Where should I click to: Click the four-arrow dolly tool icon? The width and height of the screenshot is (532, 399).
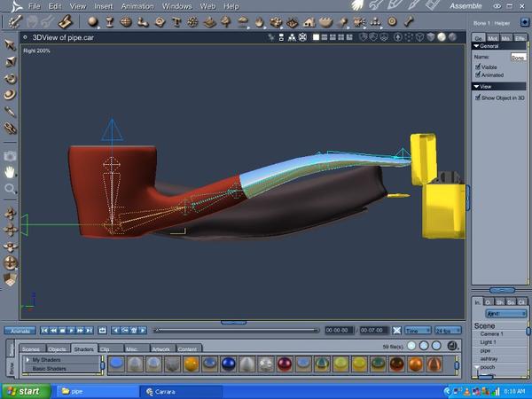click(x=10, y=230)
